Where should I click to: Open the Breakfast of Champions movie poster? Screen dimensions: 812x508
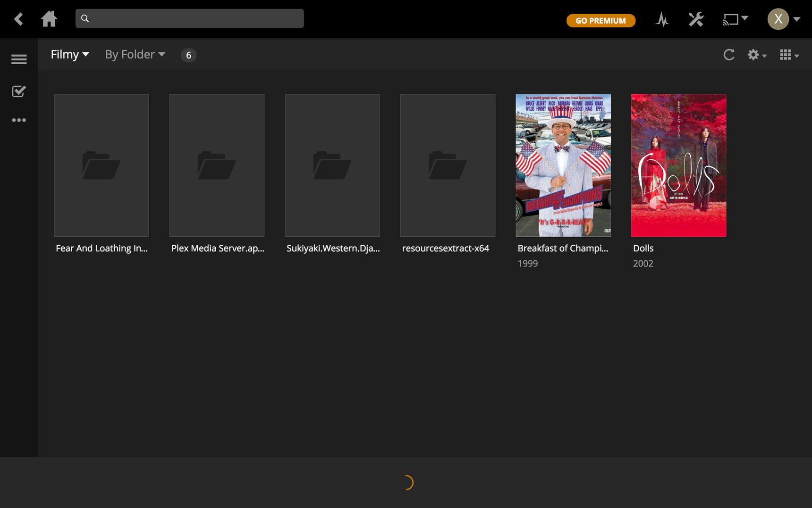[x=563, y=165]
